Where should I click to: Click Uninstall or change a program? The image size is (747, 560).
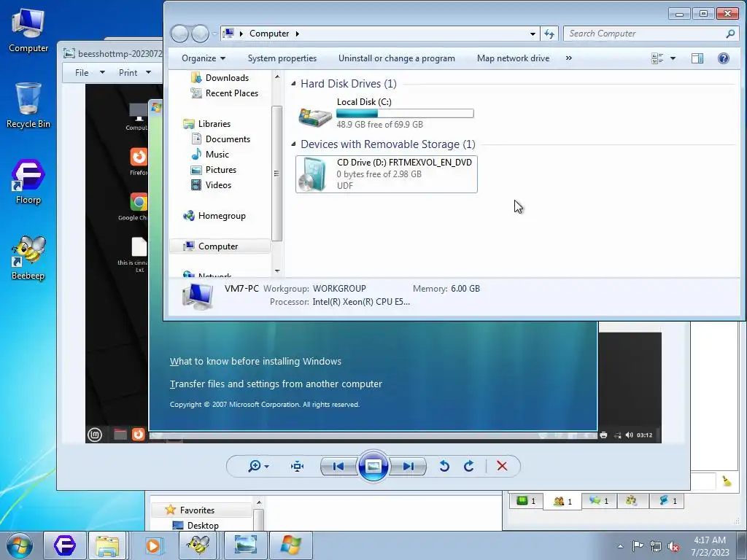396,58
